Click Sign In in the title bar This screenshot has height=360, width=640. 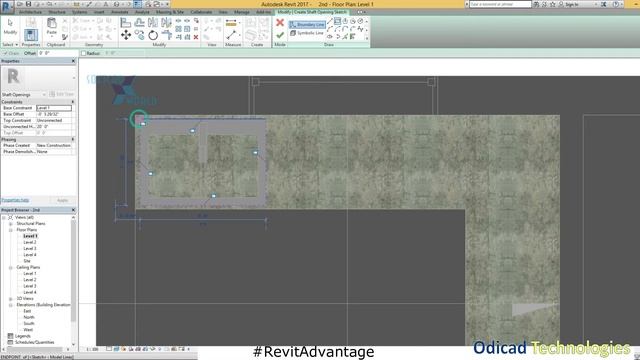(572, 4)
